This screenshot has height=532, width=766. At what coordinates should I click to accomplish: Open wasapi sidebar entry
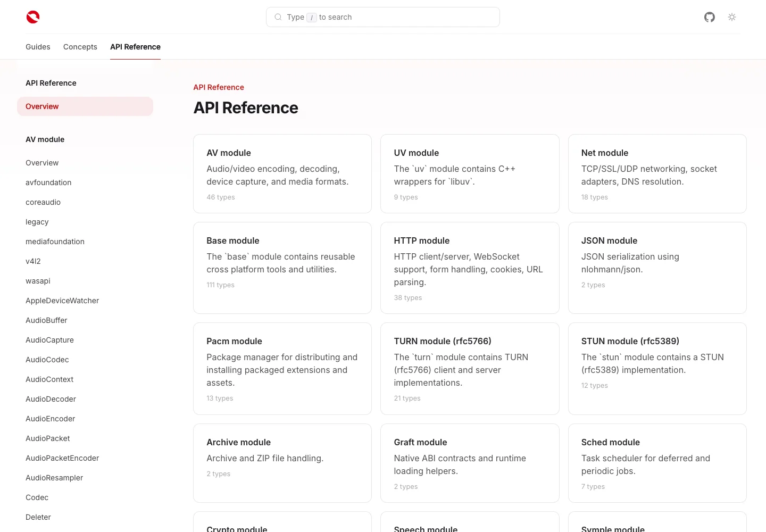tap(38, 281)
